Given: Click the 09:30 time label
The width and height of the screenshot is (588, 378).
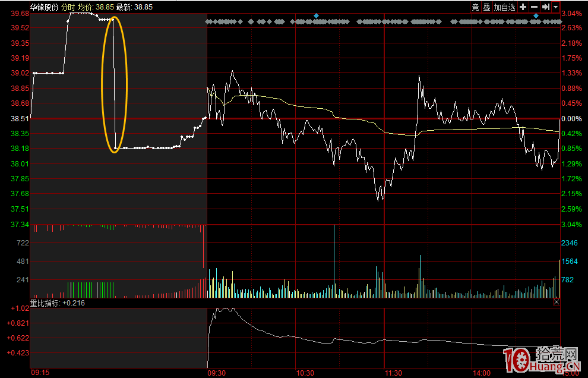Looking at the screenshot, I should click(217, 373).
